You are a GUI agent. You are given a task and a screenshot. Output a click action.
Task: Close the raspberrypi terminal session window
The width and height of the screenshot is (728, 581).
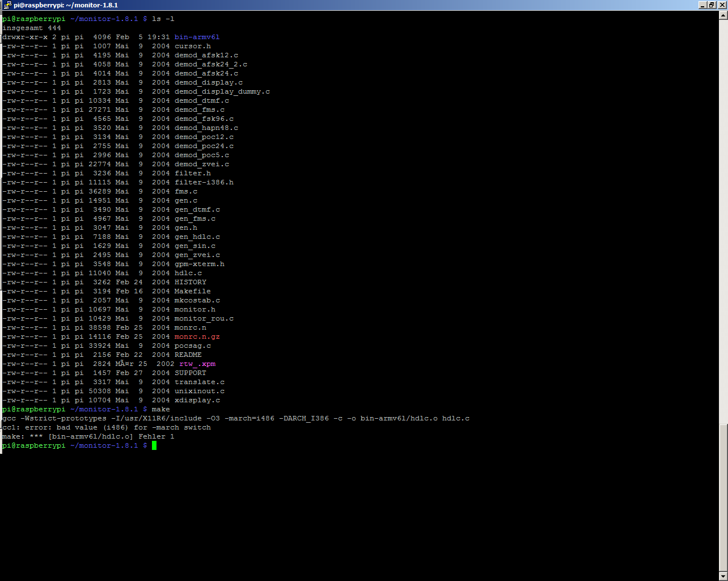[722, 5]
